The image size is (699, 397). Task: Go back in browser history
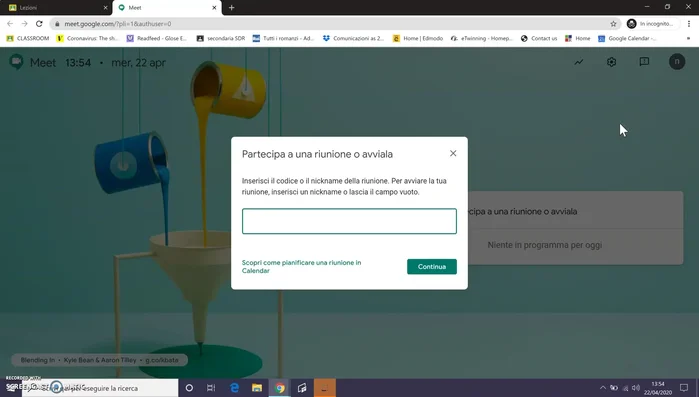point(10,24)
